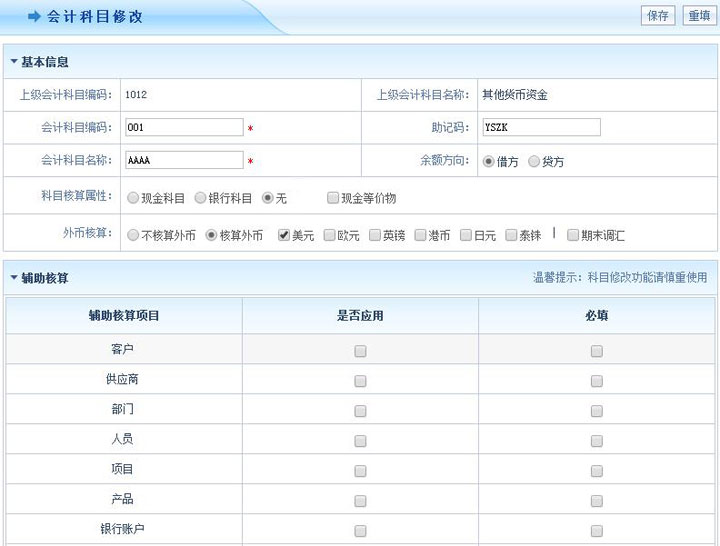Check 必填 for the 供应商 row
This screenshot has width=720, height=546.
tap(597, 381)
